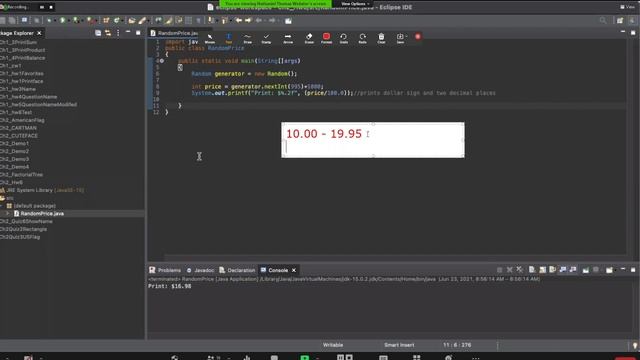Viewport: 640px width, 360px height.
Task: Click code line with generator.nextInt
Action: pos(258,87)
